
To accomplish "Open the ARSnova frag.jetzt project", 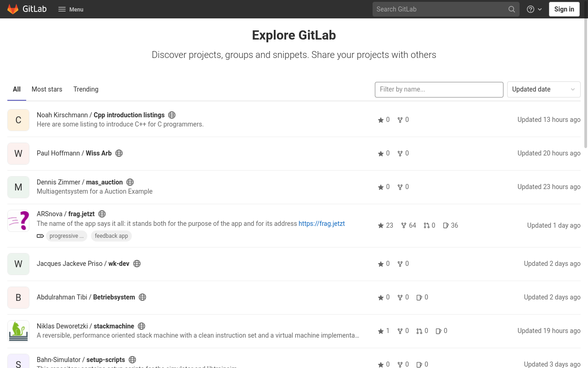I will [66, 214].
